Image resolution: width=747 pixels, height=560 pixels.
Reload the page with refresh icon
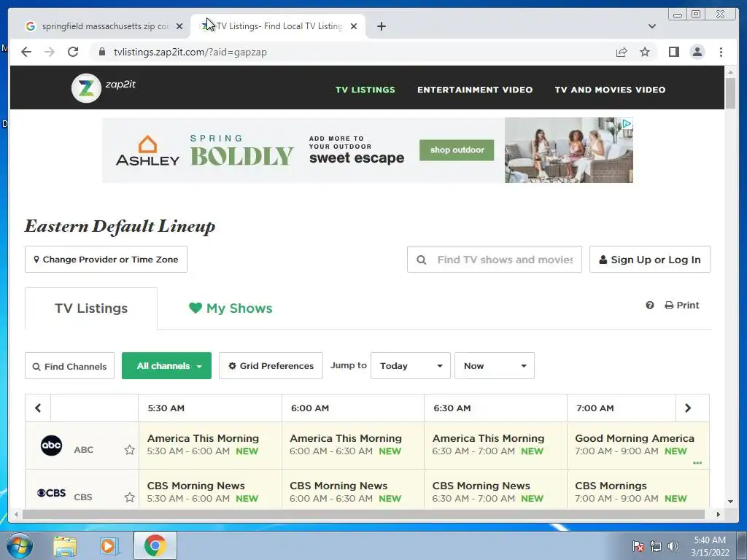point(73,52)
